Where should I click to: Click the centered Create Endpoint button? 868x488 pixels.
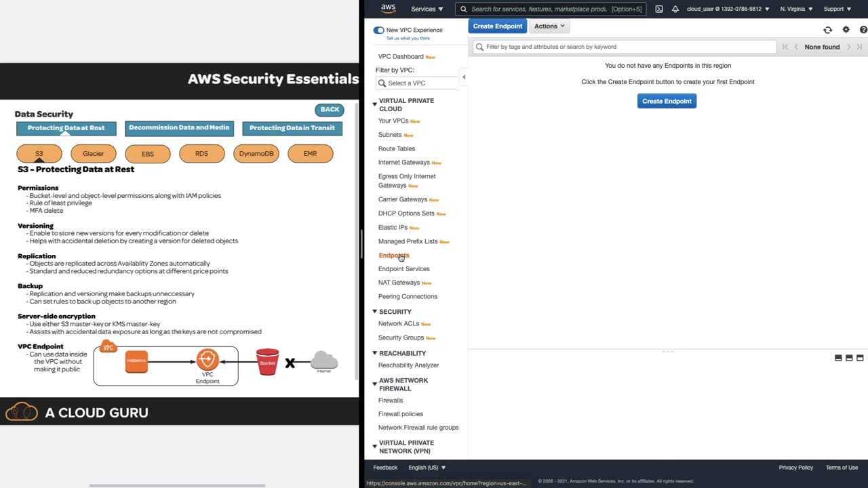667,101
